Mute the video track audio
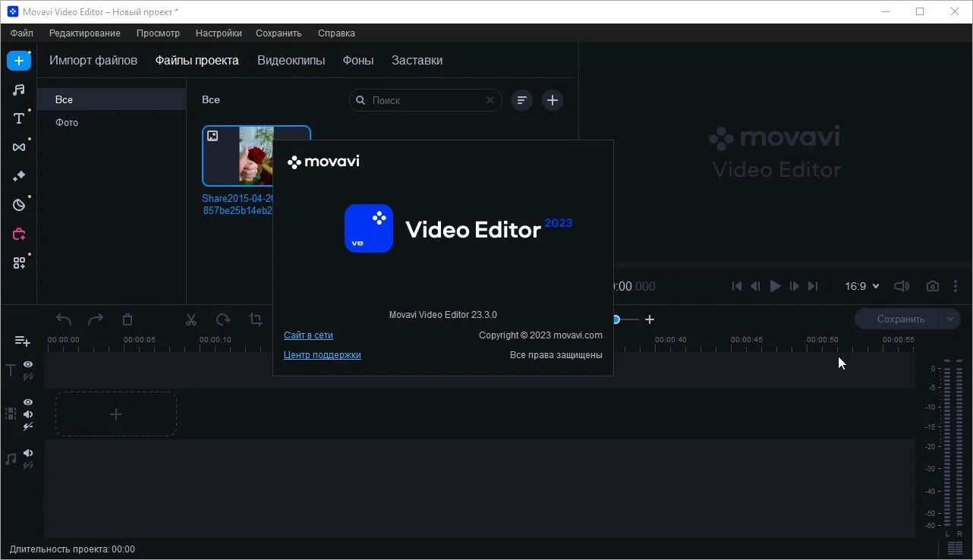The image size is (973, 560). [x=28, y=414]
